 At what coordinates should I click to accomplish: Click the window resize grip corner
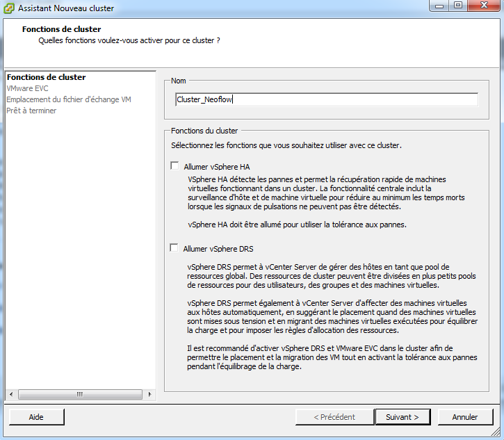coord(496,432)
